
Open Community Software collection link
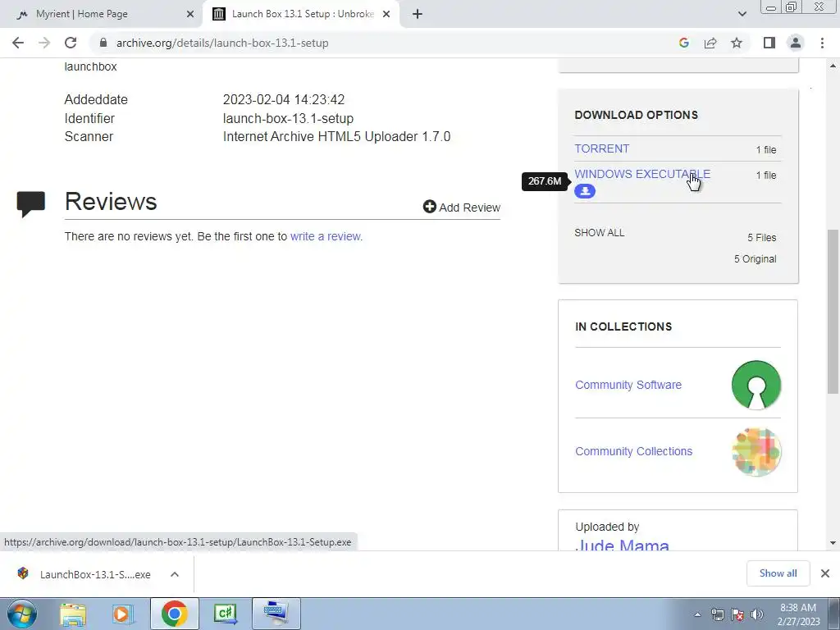628,385
